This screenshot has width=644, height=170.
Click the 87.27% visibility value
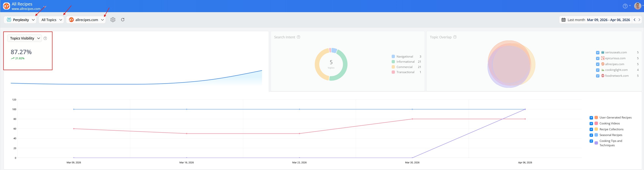(21, 52)
